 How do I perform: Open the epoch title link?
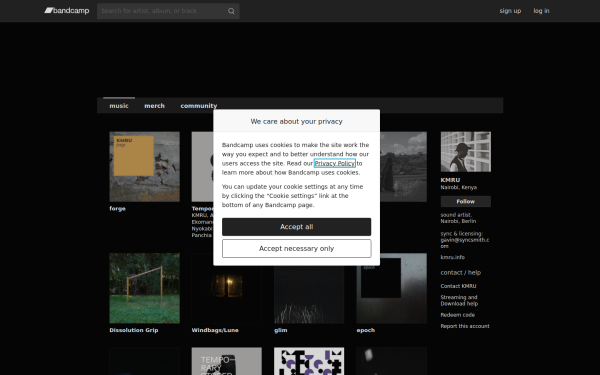coord(366,330)
